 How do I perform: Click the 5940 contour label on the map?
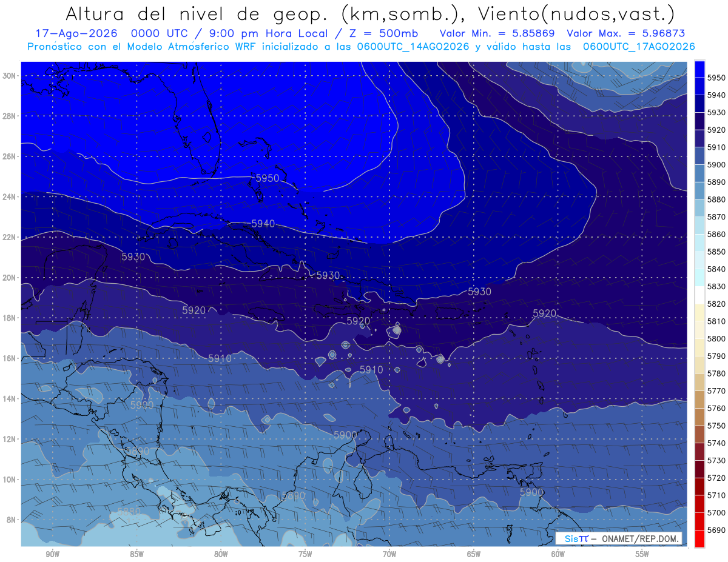coord(263,224)
